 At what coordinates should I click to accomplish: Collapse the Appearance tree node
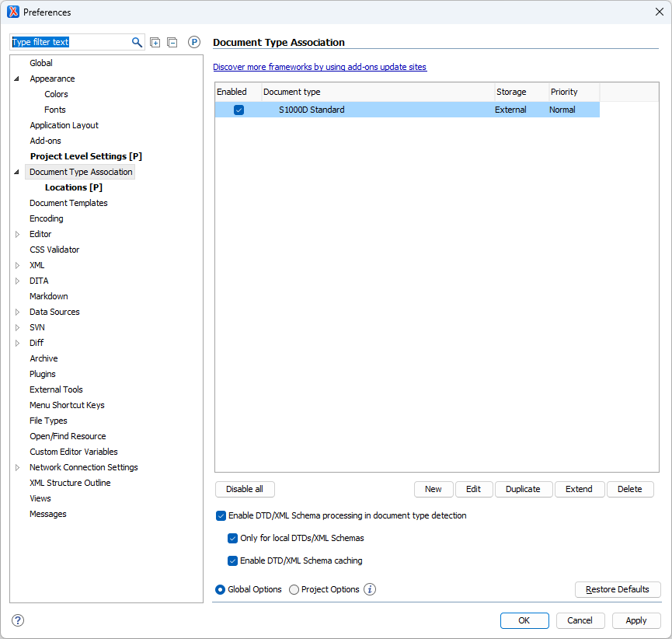pos(17,79)
